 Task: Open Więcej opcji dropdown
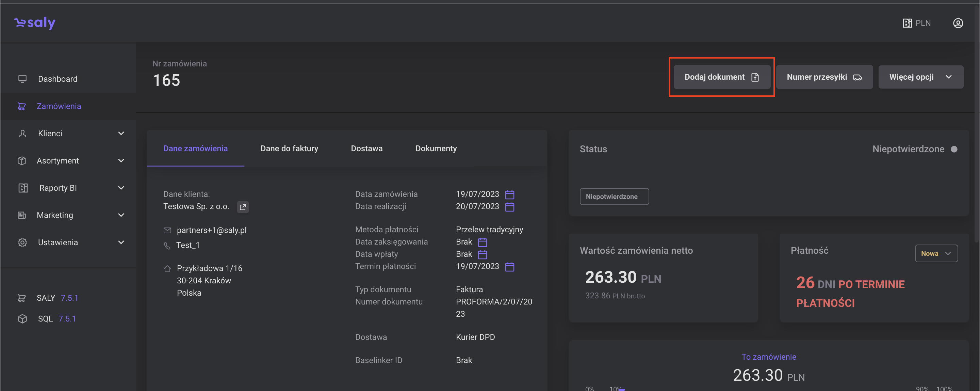[x=920, y=77]
